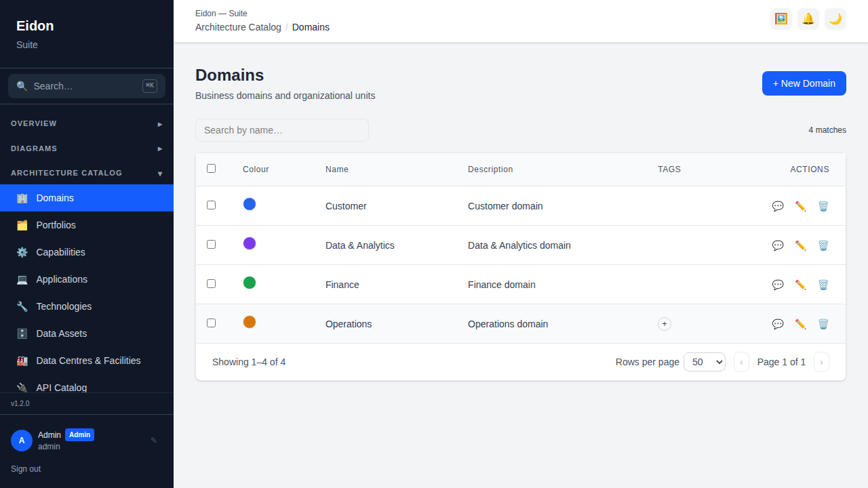
Task: Open Technologies in the sidebar
Action: (87, 306)
